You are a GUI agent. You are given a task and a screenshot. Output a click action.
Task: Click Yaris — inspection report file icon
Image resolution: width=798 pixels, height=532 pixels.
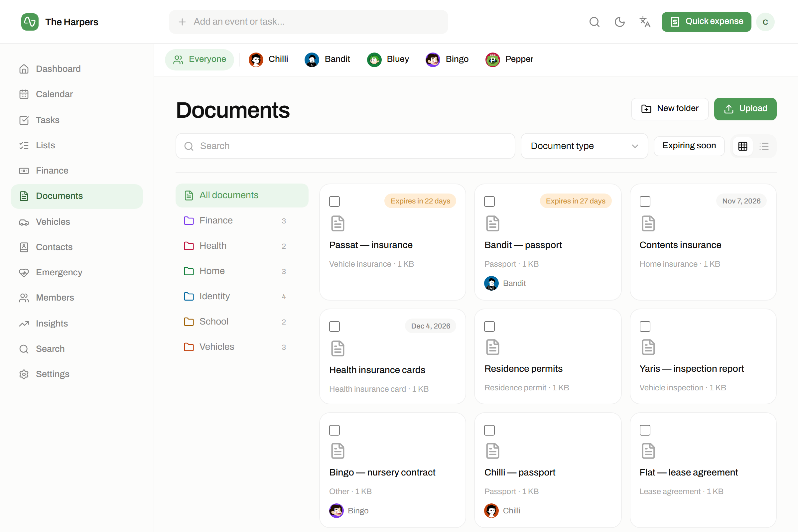648,347
